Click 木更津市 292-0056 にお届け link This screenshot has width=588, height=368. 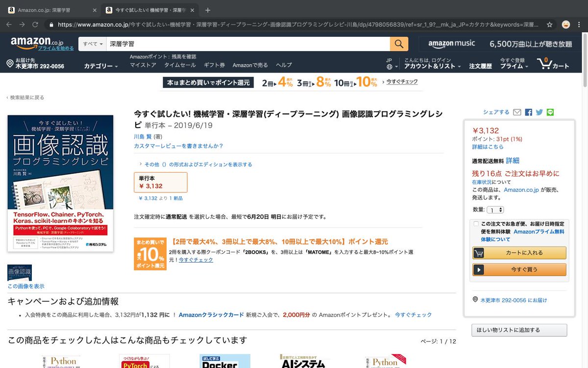[x=514, y=300]
